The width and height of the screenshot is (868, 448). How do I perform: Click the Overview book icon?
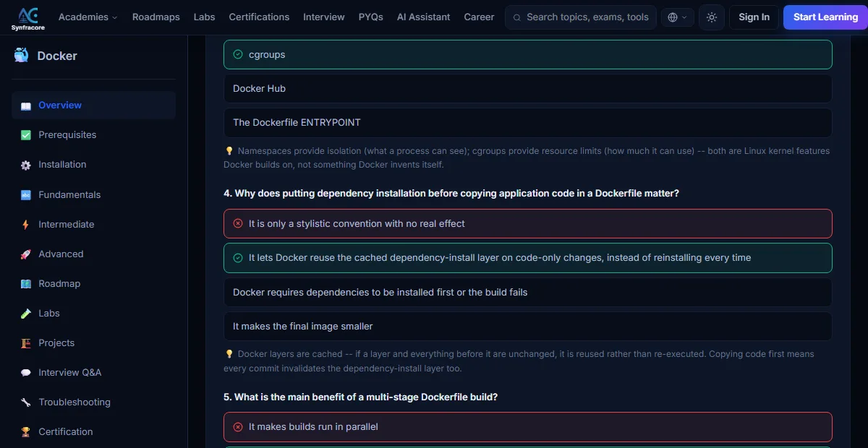(x=26, y=105)
